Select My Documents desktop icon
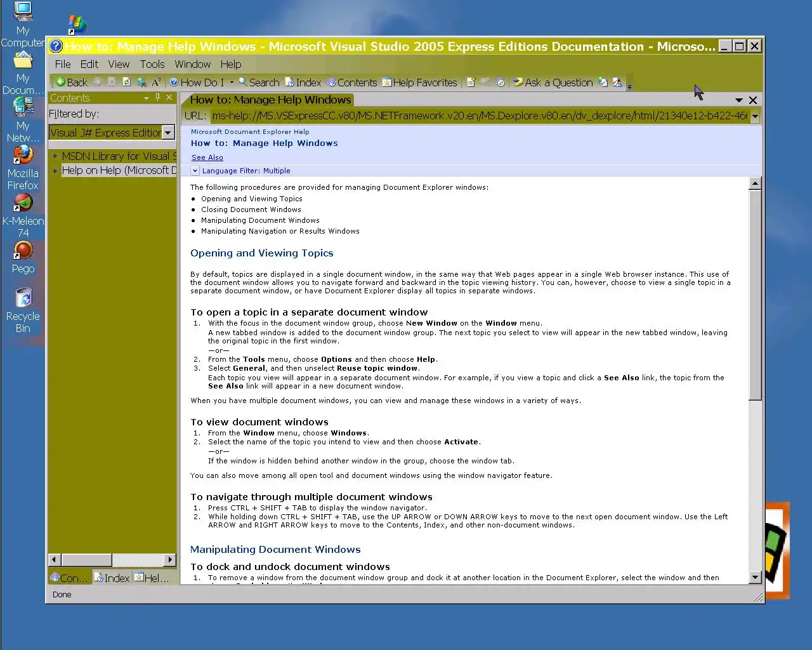 [23, 72]
